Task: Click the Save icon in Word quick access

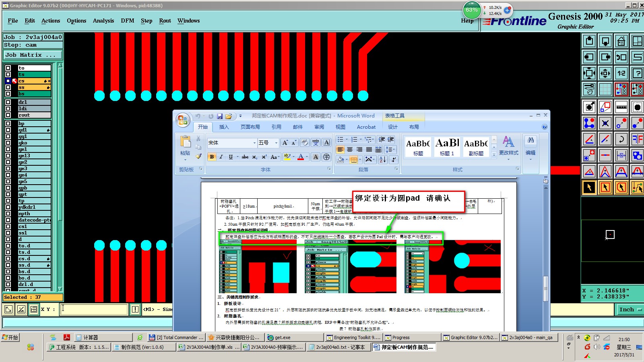Action: coord(220,116)
